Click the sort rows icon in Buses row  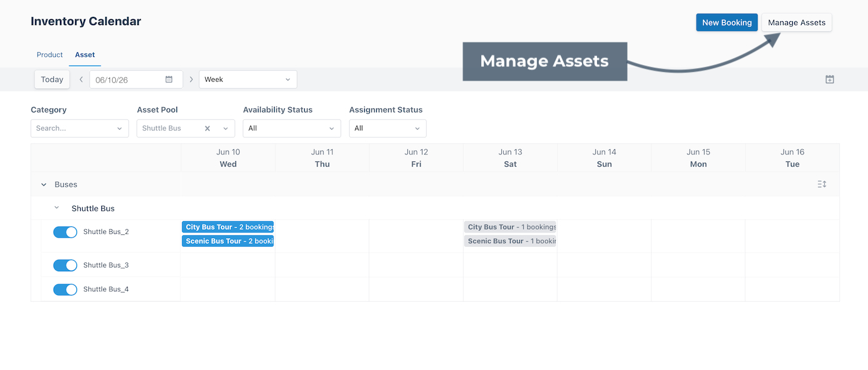click(822, 184)
